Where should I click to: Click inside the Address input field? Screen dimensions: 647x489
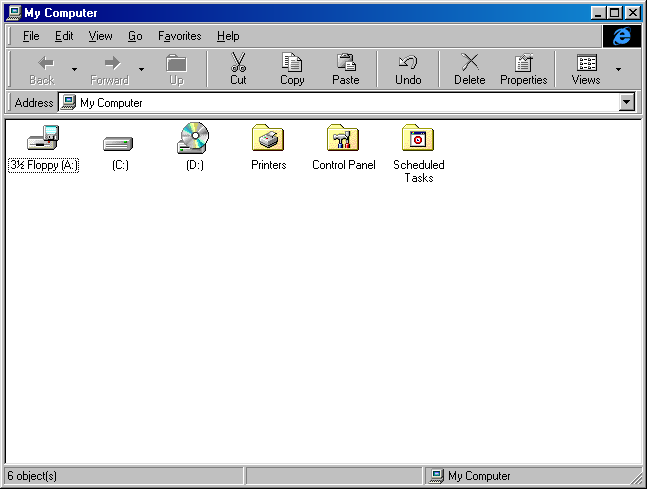tap(338, 102)
